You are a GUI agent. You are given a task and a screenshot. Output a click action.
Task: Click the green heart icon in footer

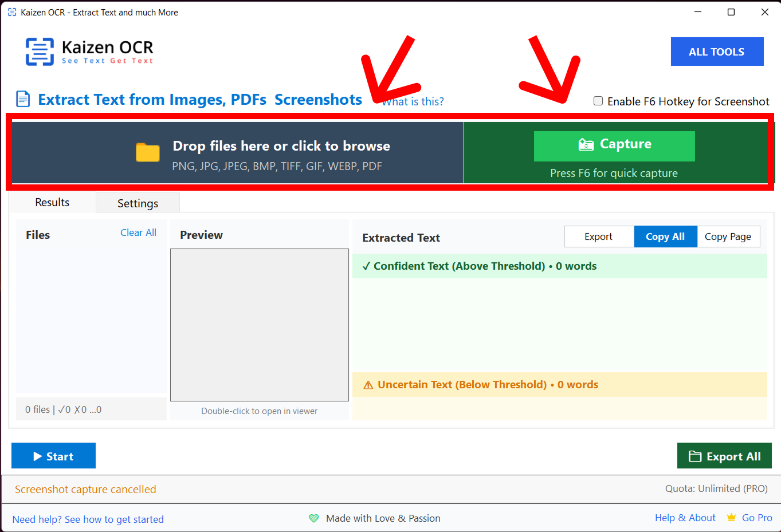(x=313, y=518)
